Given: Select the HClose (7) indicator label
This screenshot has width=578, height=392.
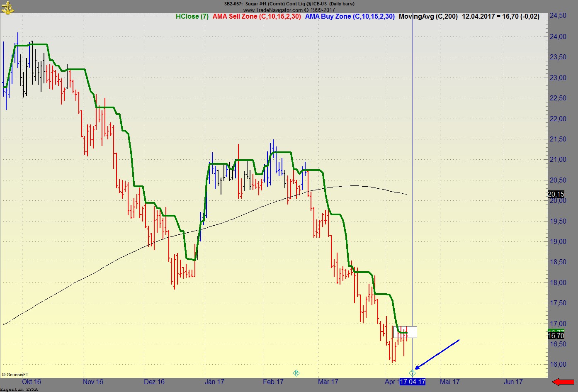Looking at the screenshot, I should [x=192, y=17].
